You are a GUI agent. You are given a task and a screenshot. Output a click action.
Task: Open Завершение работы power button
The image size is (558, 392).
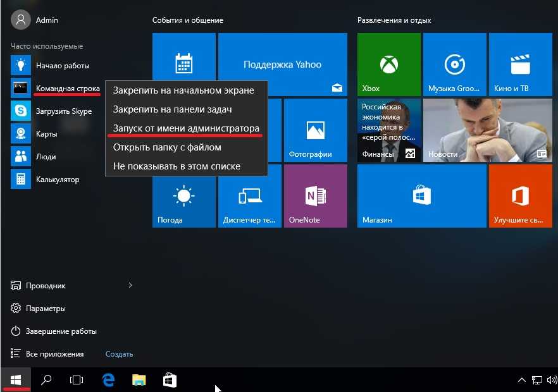point(61,331)
